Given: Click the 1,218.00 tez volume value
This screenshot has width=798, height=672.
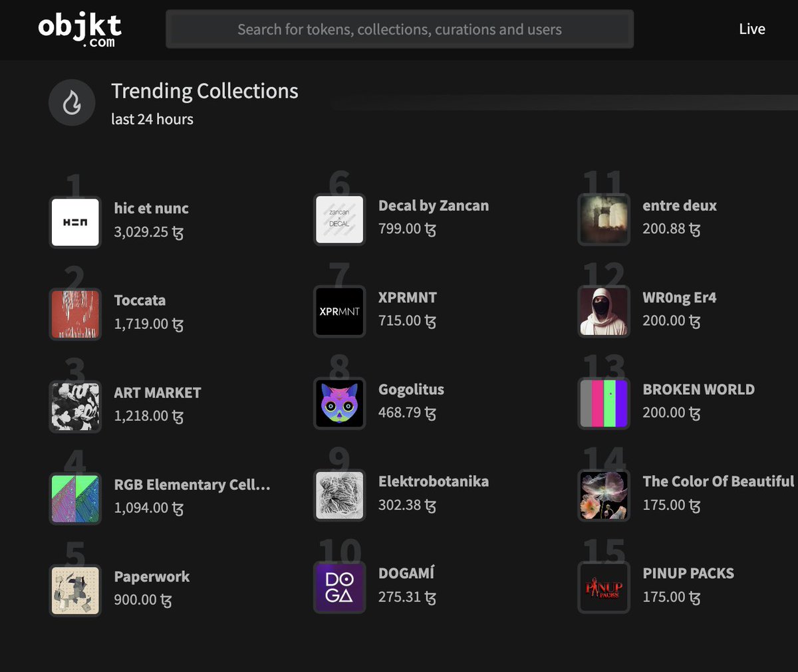Looking at the screenshot, I should (x=149, y=416).
